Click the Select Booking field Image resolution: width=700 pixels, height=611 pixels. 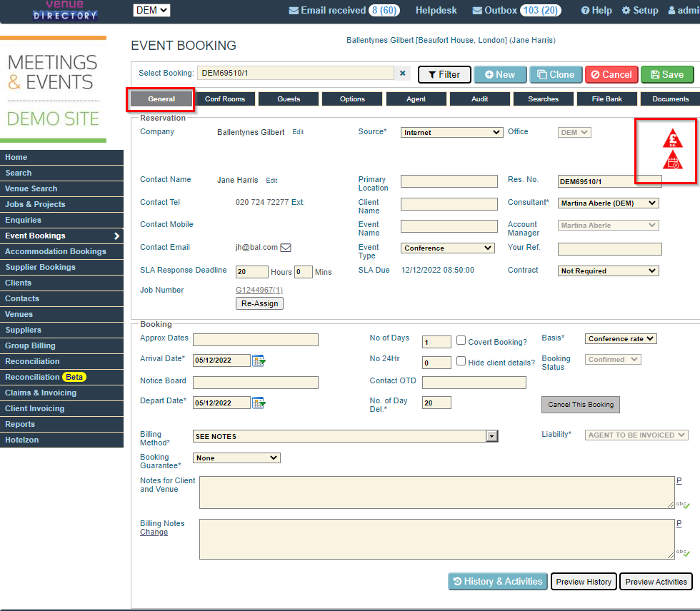tap(296, 73)
